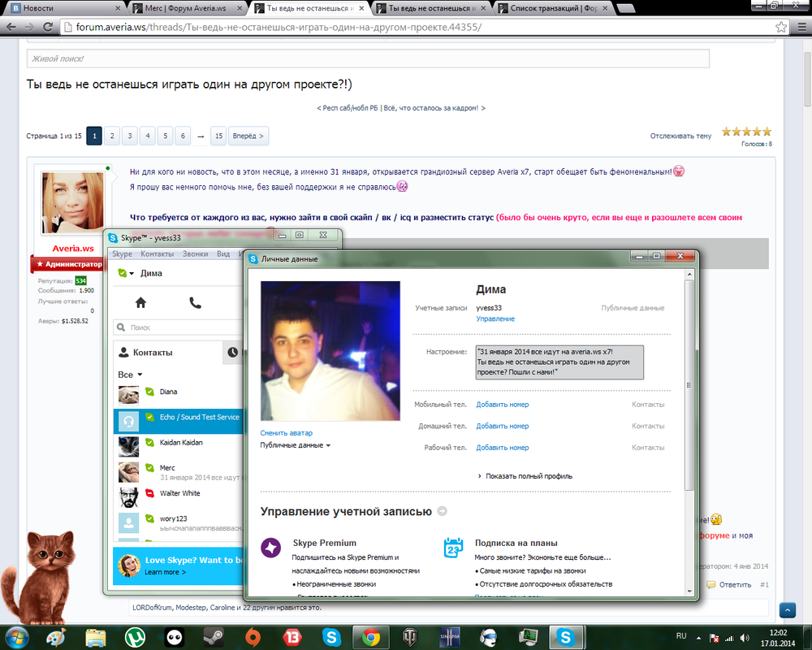Go to forum page 2
Viewport: 812px width, 650px height.
point(112,136)
